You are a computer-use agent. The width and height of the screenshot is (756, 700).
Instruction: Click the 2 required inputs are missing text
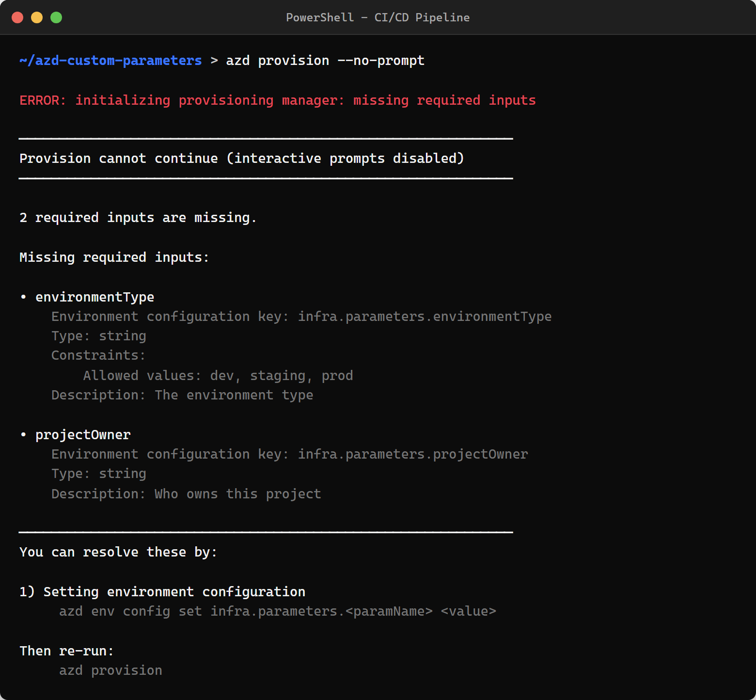pos(137,217)
